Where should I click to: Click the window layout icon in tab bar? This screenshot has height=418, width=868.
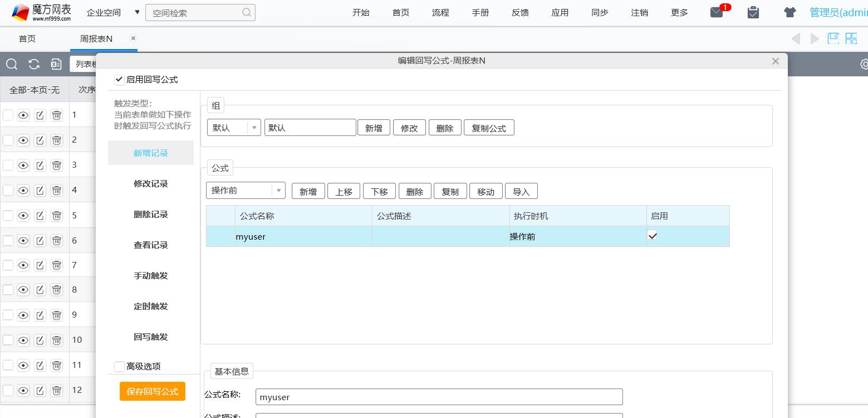click(833, 38)
